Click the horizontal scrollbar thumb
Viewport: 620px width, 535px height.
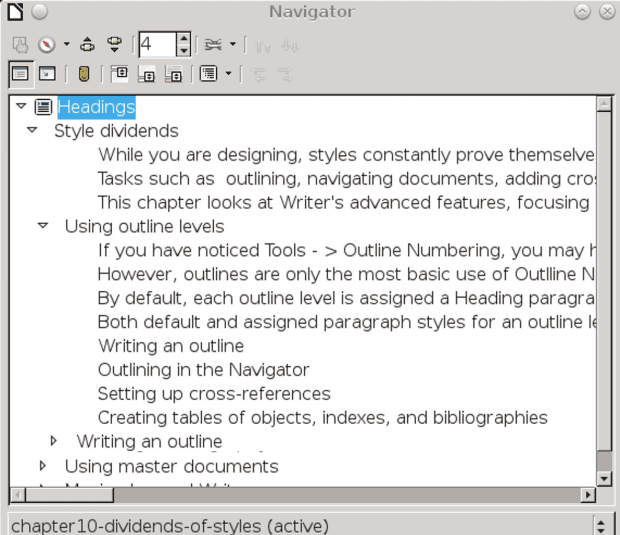coord(69,495)
